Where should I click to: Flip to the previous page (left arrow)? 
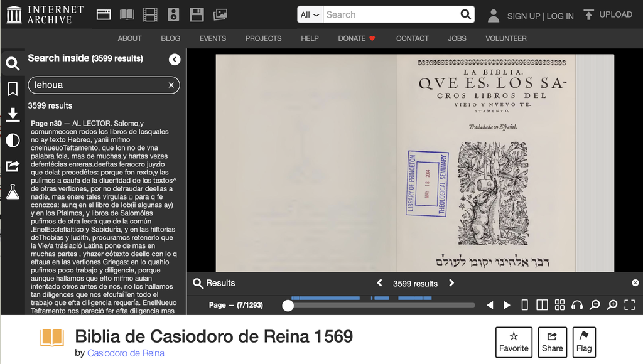[x=490, y=305]
